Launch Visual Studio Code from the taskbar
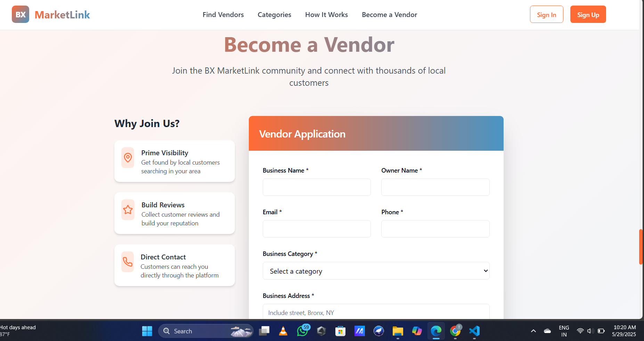The image size is (644, 341). (x=474, y=331)
